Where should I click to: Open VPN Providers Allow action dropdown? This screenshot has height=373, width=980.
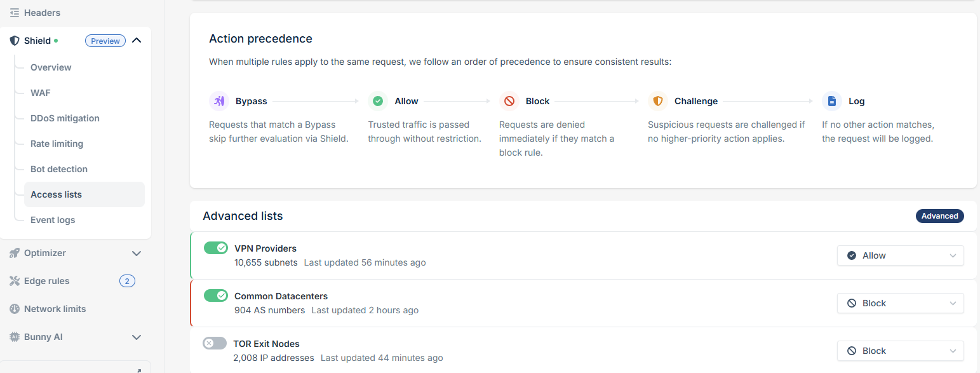(900, 255)
